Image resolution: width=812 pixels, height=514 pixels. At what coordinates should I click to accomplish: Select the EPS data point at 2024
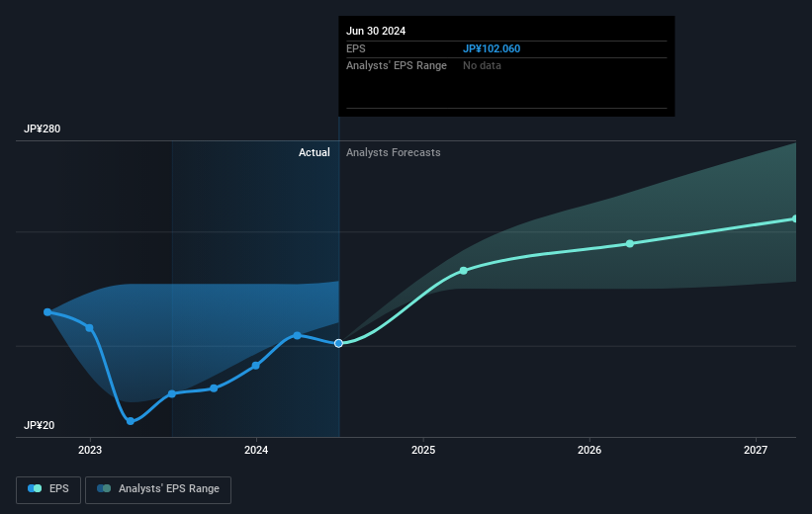pyautogui.click(x=256, y=366)
